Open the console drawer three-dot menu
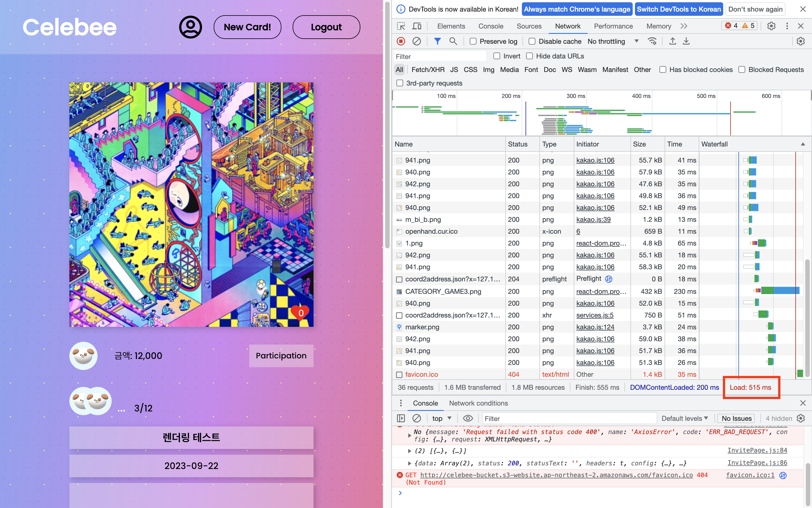 tap(401, 403)
